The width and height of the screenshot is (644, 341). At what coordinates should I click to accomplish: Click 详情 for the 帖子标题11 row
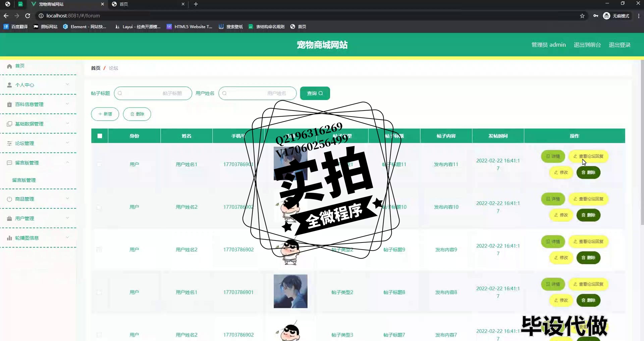pos(553,156)
